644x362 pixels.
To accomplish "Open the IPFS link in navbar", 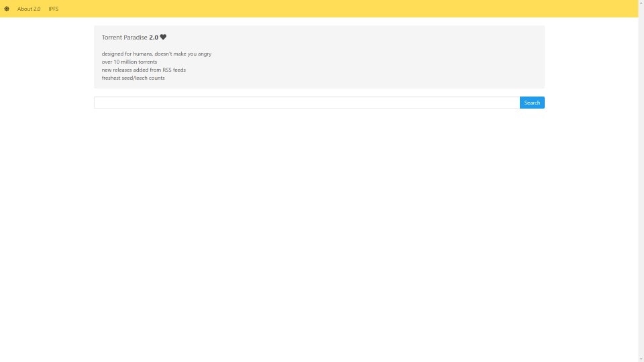I will [x=54, y=9].
